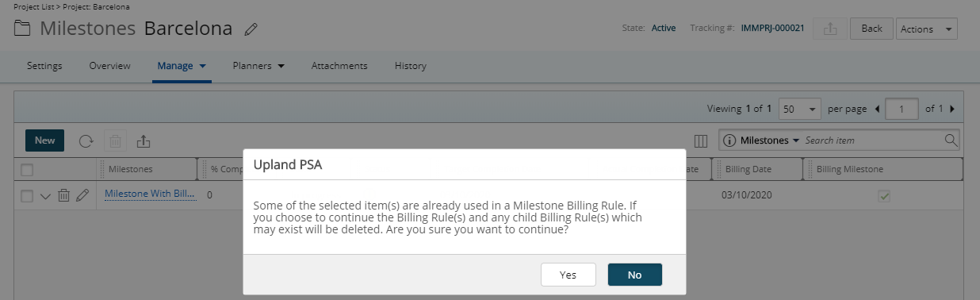Open the column selection icon
Screen dimensions: 980x300
[x=700, y=140]
